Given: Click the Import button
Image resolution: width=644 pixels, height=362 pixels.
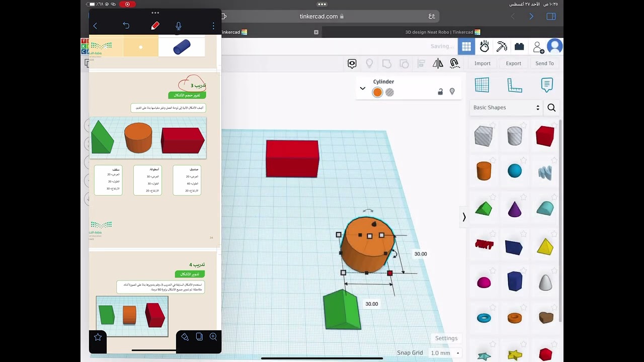Looking at the screenshot, I should click(x=482, y=63).
